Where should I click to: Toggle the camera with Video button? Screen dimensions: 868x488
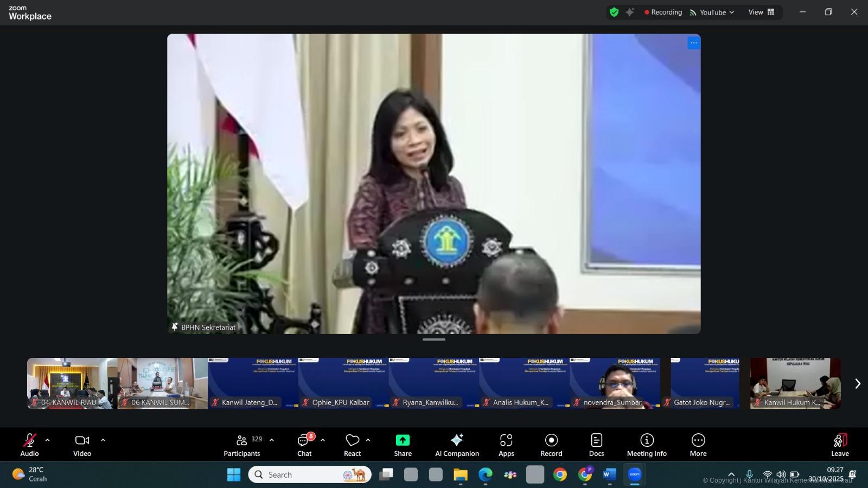click(x=82, y=445)
